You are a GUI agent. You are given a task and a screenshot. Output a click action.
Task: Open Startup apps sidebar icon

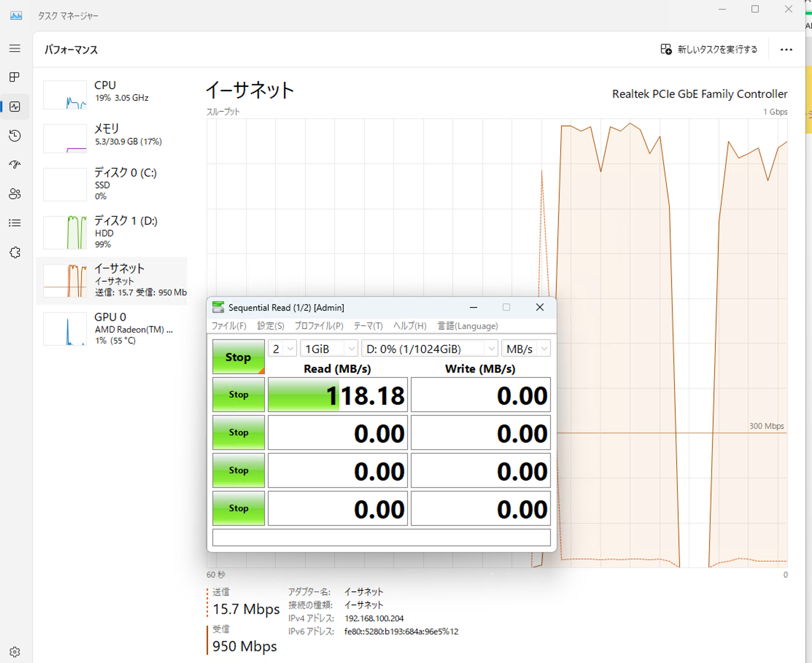pyautogui.click(x=15, y=164)
